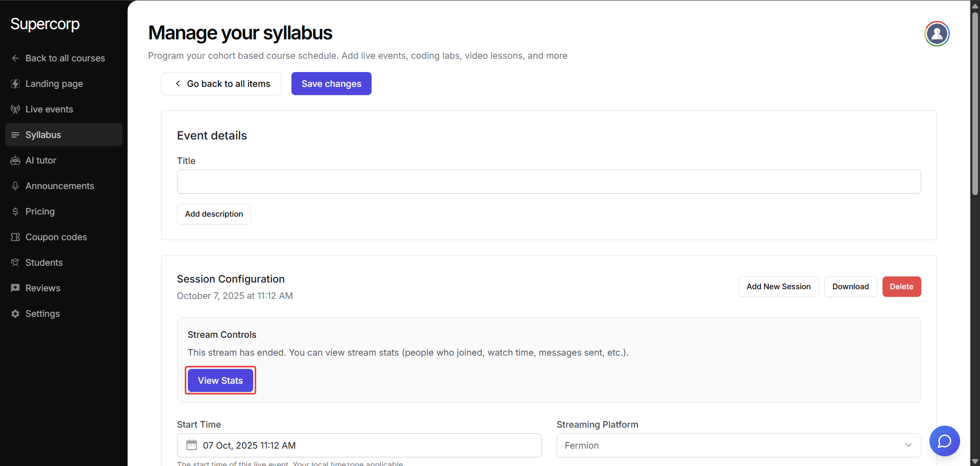Click into the event Title input field
Viewport: 980px width, 466px height.
[x=549, y=182]
